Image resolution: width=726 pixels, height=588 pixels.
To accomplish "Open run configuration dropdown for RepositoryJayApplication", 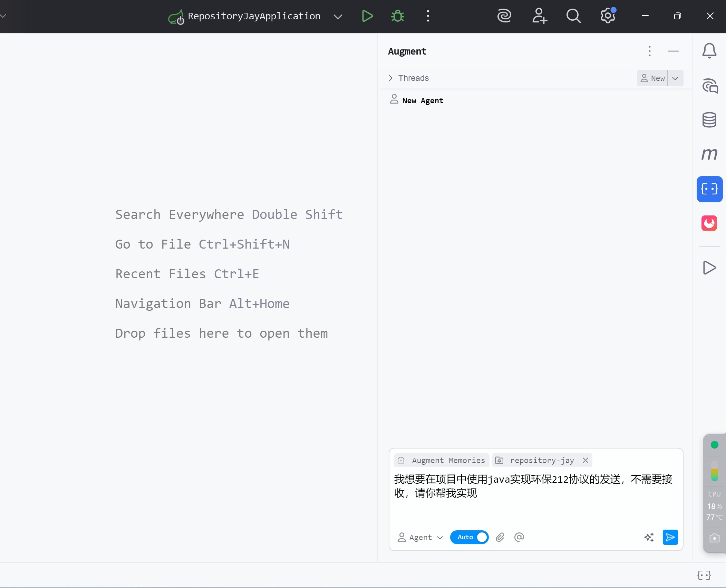I will [x=338, y=17].
